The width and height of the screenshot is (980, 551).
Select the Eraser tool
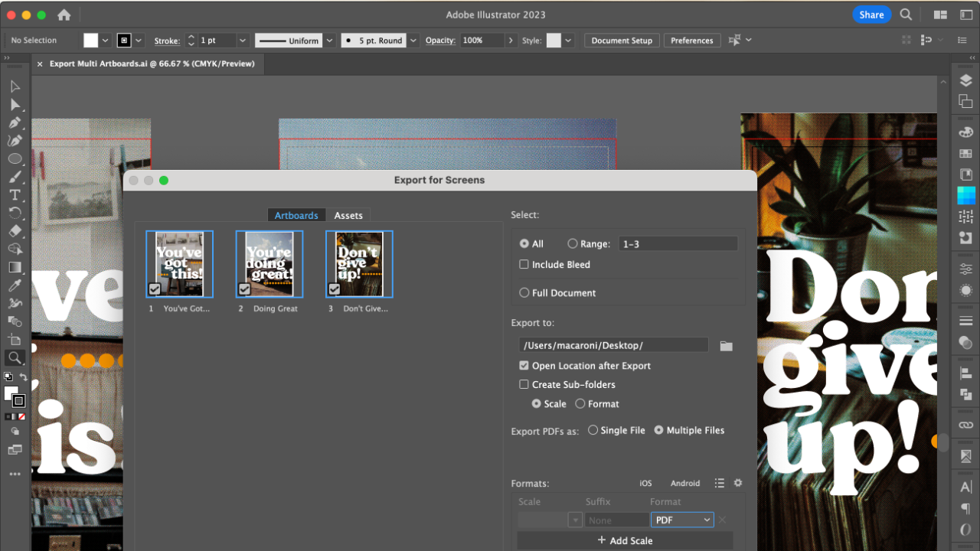click(x=15, y=231)
